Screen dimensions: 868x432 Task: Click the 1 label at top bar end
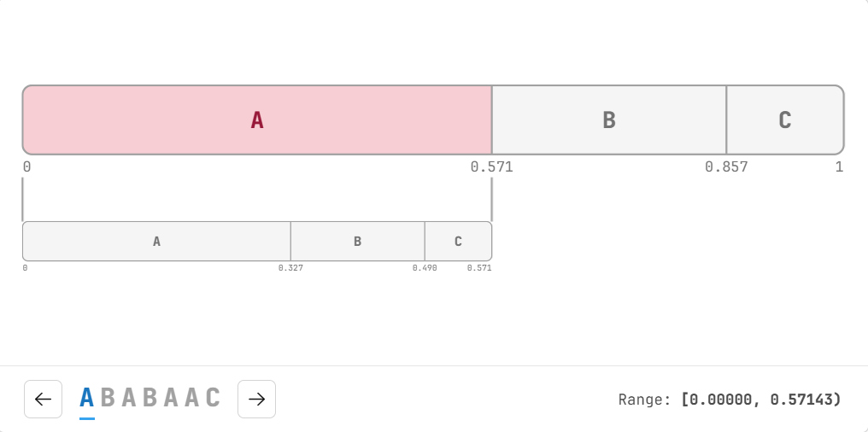coord(839,166)
